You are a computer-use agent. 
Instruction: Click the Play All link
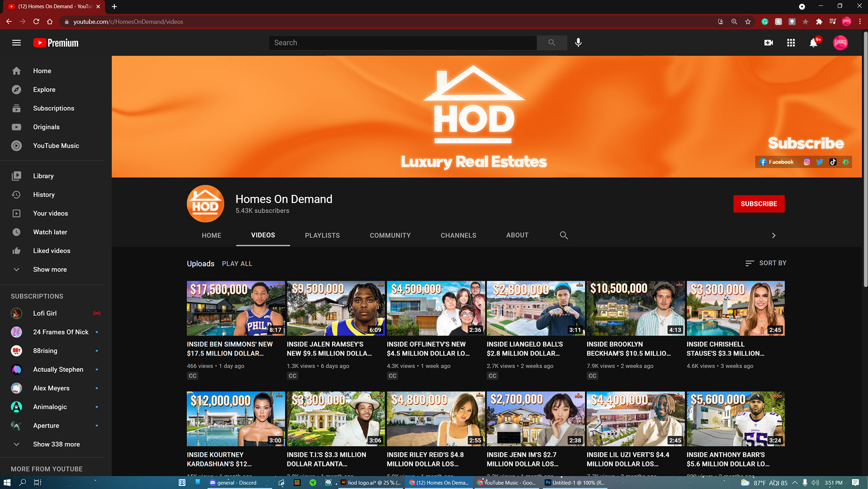coord(237,264)
